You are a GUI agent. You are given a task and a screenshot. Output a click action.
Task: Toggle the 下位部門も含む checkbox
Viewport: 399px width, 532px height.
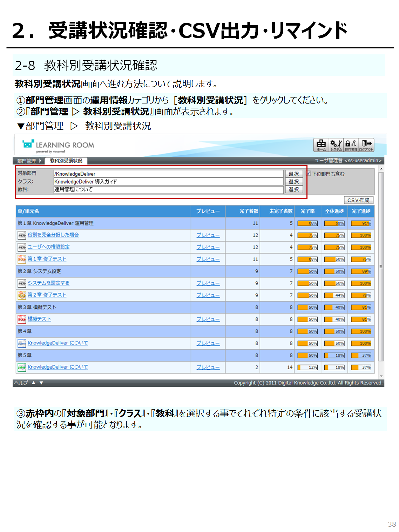(309, 174)
